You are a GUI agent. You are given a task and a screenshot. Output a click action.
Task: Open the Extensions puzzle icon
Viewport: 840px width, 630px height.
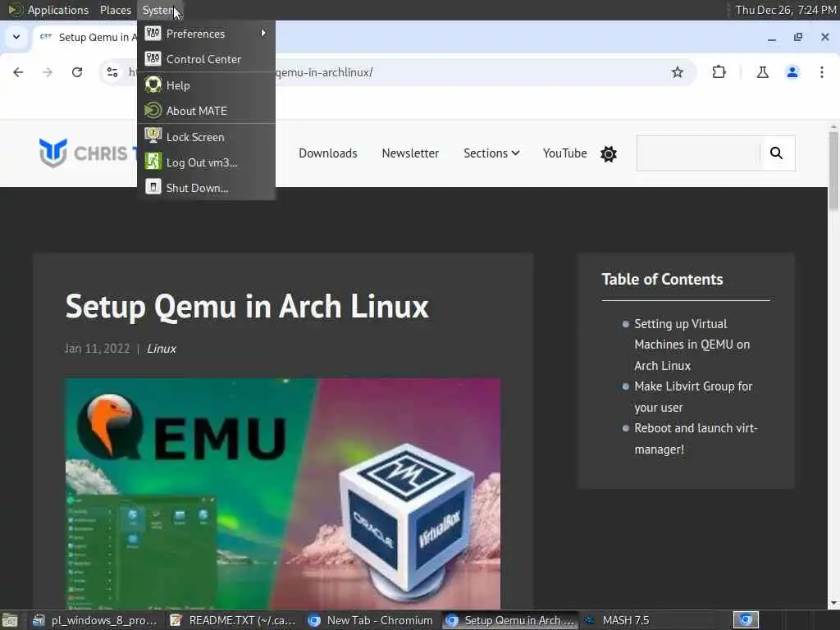719,72
